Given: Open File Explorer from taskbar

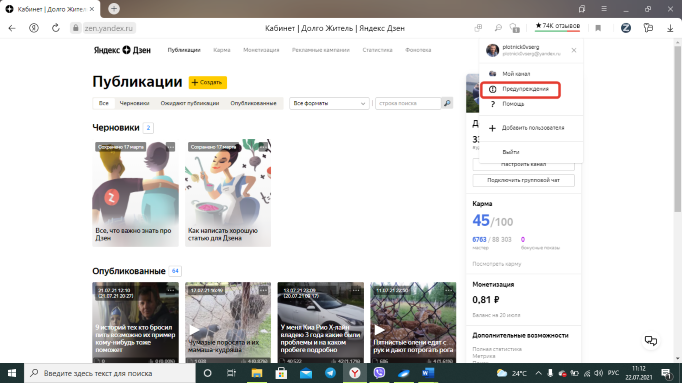Looking at the screenshot, I should [x=257, y=373].
